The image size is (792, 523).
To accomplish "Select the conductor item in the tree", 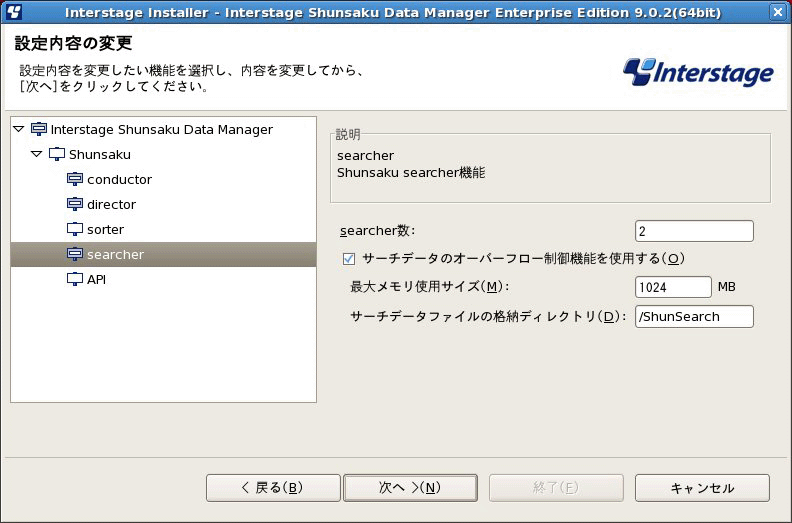I will click(x=119, y=179).
